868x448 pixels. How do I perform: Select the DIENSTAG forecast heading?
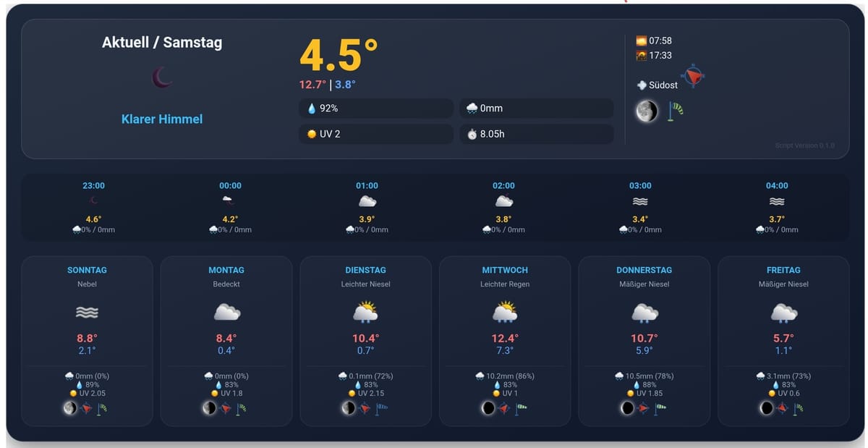pyautogui.click(x=365, y=270)
